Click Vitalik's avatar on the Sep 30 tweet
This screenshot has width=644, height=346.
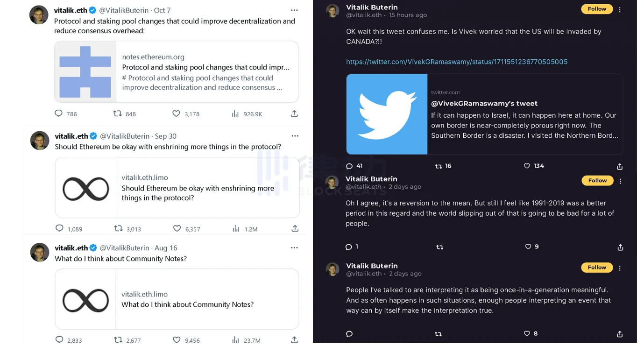click(x=40, y=141)
